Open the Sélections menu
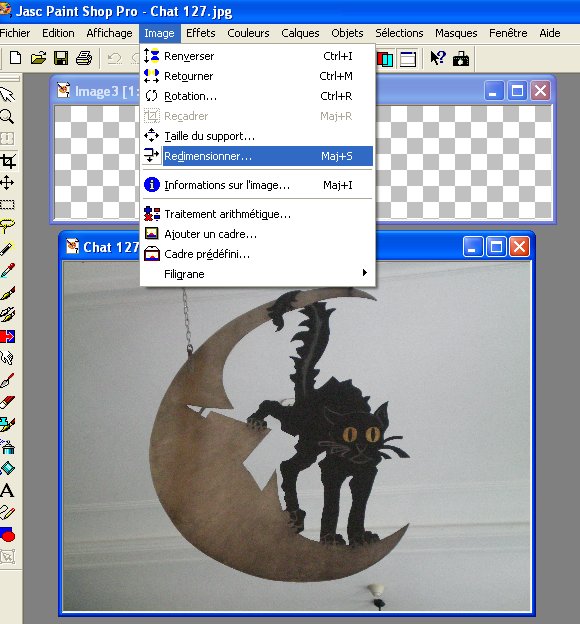The width and height of the screenshot is (580, 624). pyautogui.click(x=399, y=33)
